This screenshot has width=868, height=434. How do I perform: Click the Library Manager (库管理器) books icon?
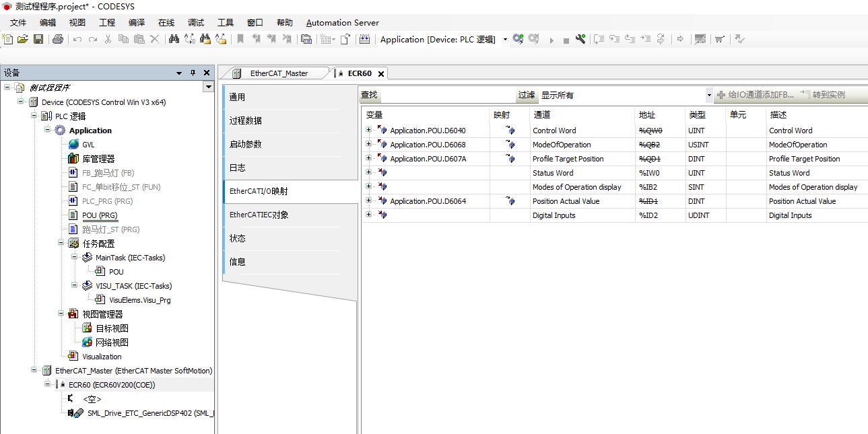[x=73, y=159]
